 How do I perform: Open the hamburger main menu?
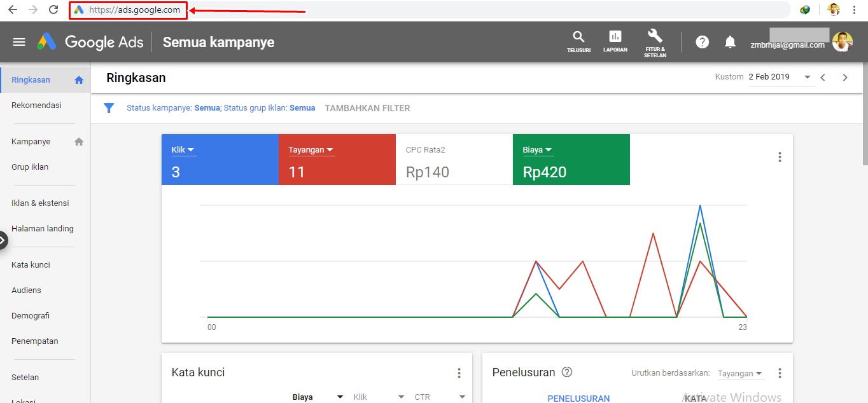[19, 42]
